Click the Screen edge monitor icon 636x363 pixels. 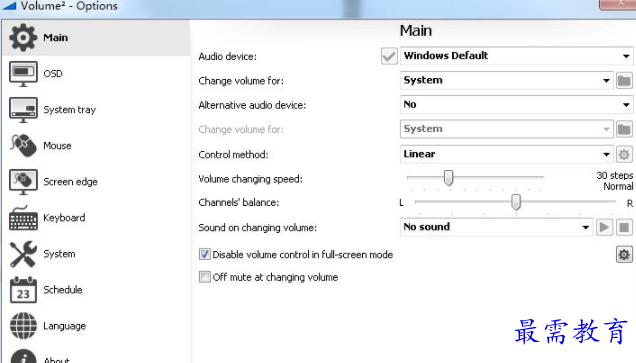(23, 182)
